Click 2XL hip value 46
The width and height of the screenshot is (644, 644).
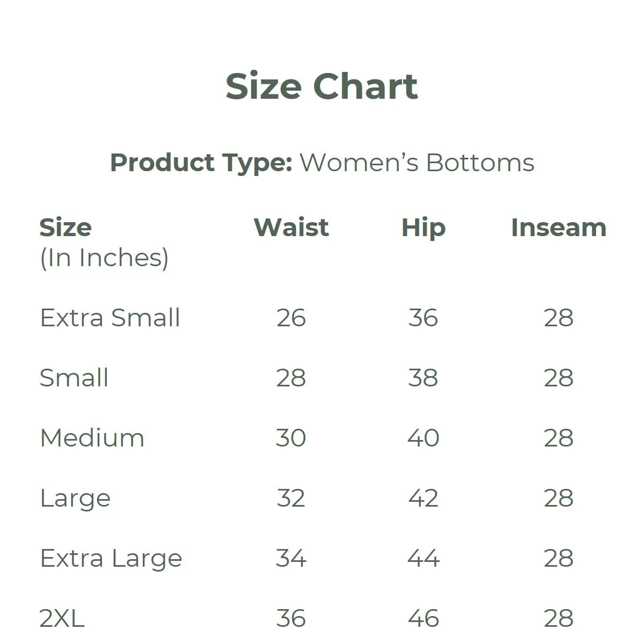click(423, 618)
